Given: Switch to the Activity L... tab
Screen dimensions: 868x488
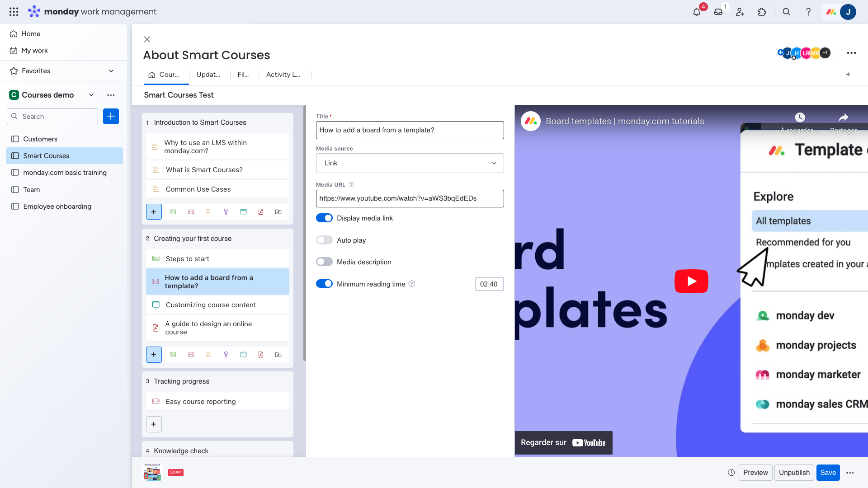Looking at the screenshot, I should (x=283, y=75).
